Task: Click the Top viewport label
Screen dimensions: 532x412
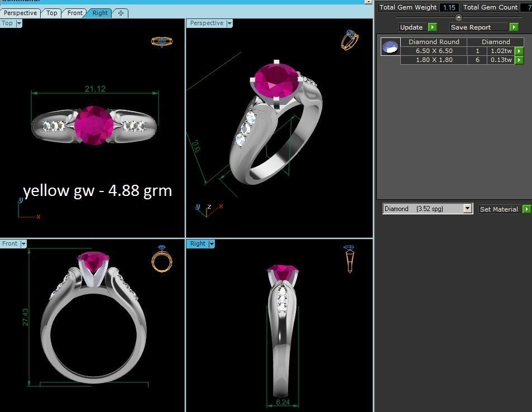Action: pyautogui.click(x=7, y=23)
